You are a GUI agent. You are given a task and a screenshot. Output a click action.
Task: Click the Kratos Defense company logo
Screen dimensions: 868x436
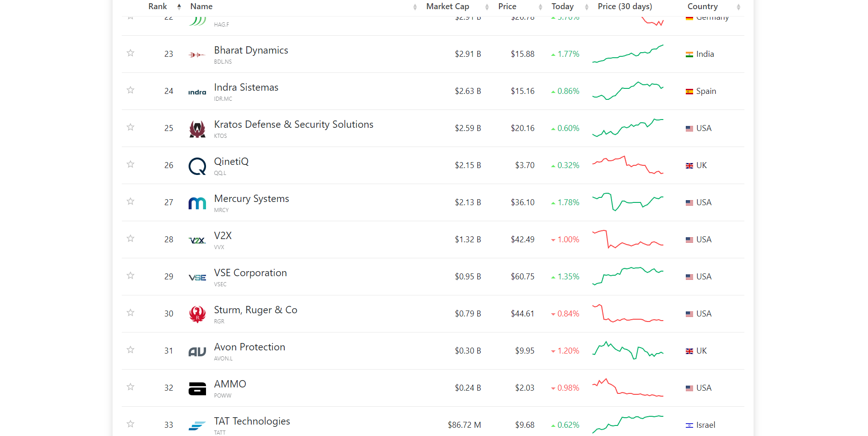coord(197,129)
